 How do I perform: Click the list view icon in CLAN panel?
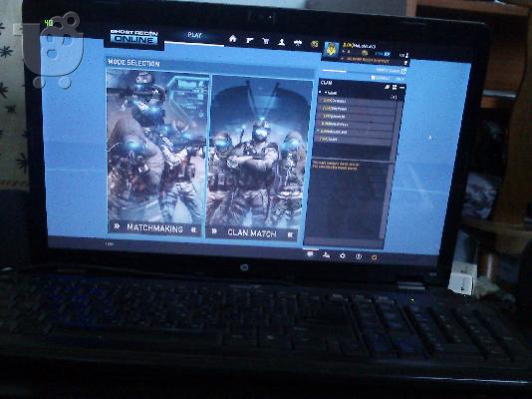[395, 87]
